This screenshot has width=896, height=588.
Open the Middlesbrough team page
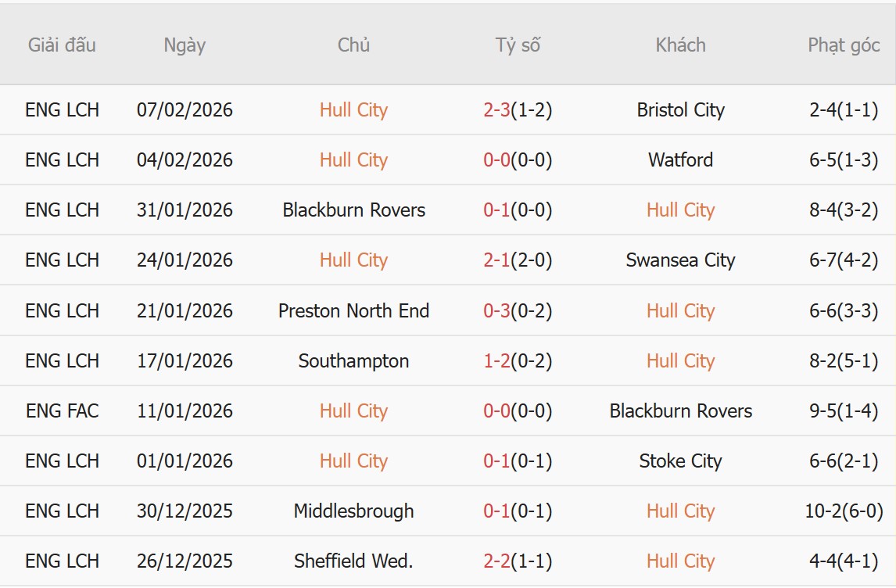(353, 511)
